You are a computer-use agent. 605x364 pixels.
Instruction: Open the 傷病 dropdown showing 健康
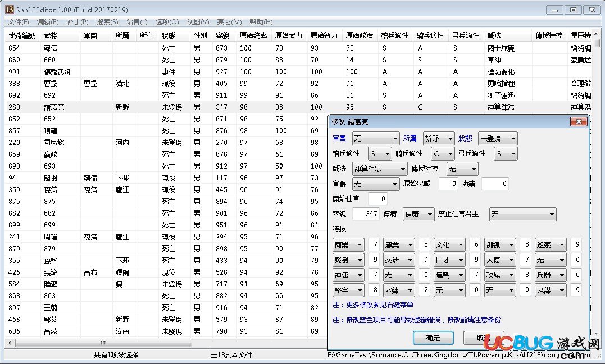pyautogui.click(x=419, y=214)
